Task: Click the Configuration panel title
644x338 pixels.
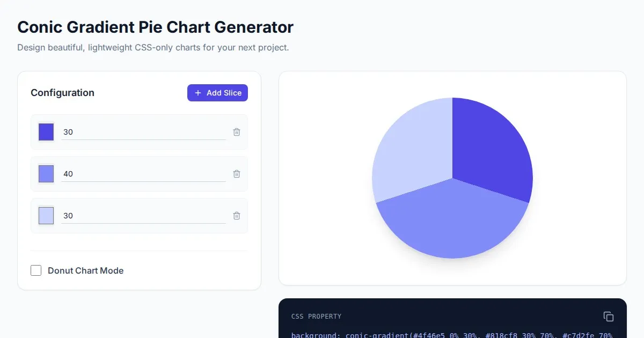Action: click(62, 93)
